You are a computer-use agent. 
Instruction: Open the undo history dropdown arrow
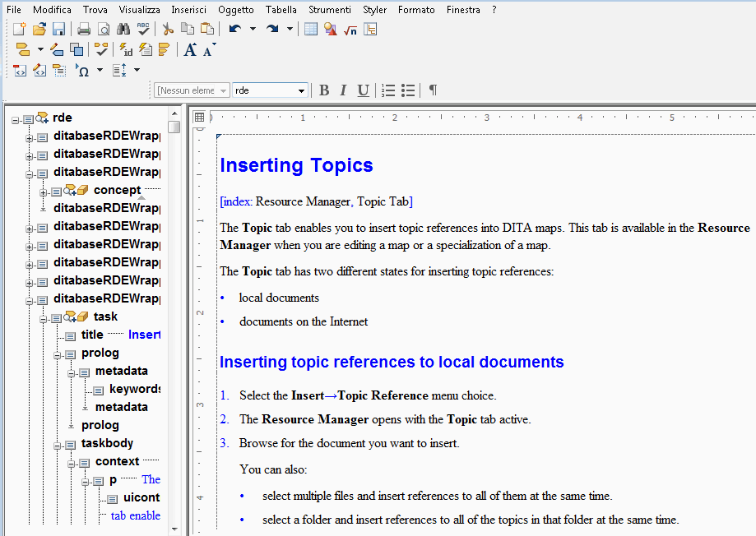click(253, 30)
